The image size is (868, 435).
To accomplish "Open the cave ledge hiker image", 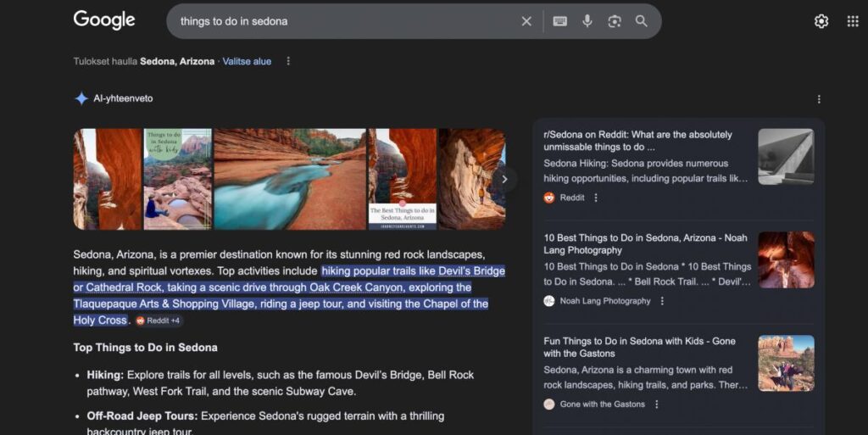I will click(x=472, y=179).
